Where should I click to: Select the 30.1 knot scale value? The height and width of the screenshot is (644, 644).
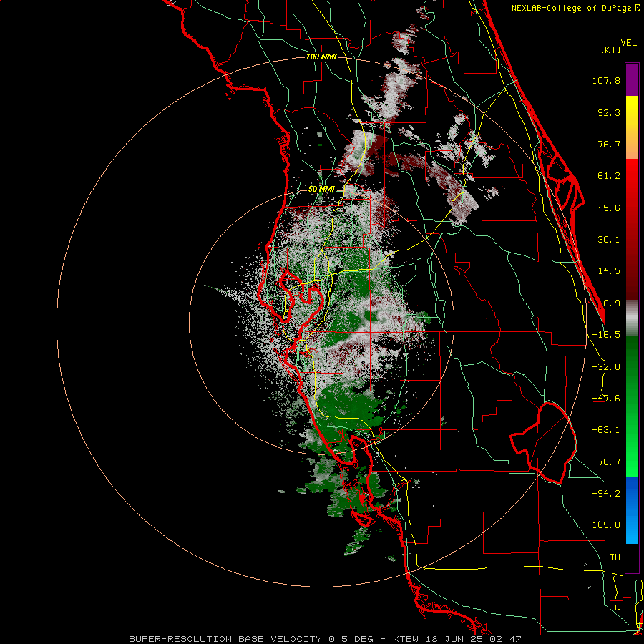(609, 240)
